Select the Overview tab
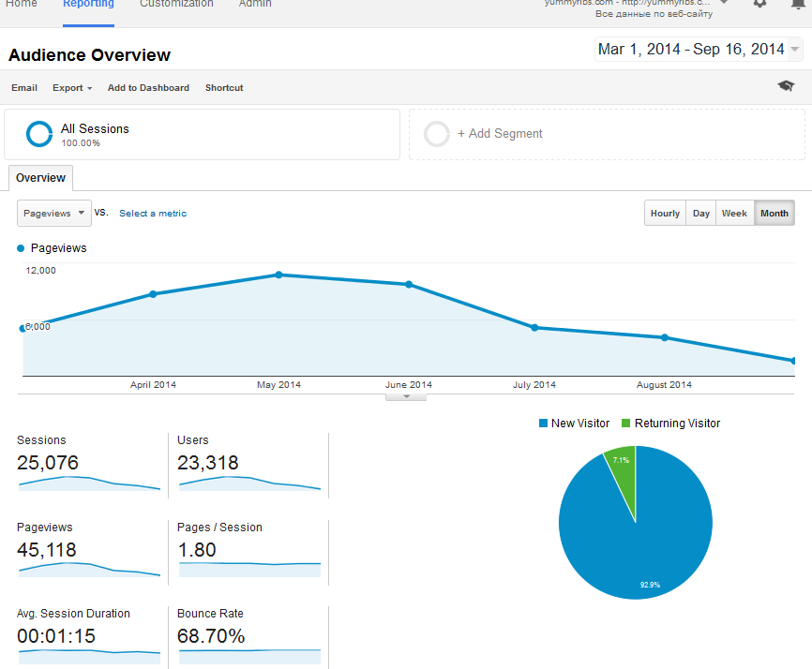 point(41,178)
